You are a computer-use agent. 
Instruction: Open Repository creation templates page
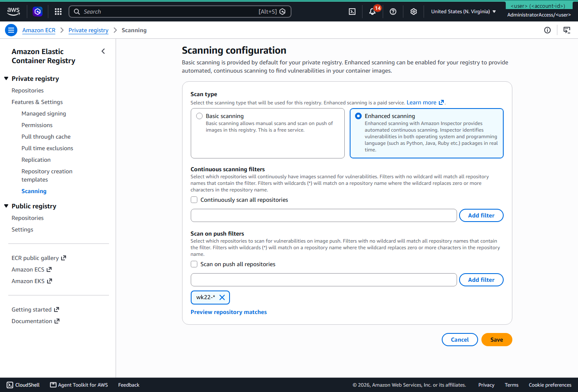tap(47, 175)
